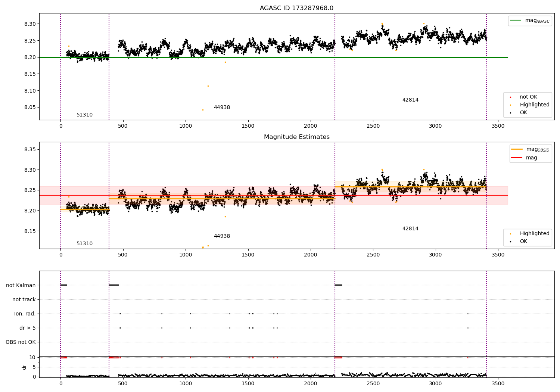
Task: Select the 8.35 y-axis tick label
Action: (x=29, y=150)
